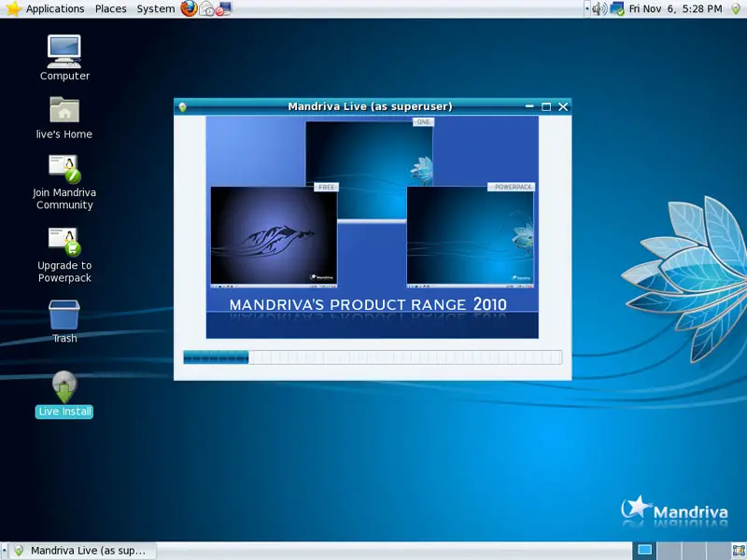The height and width of the screenshot is (560, 747).
Task: Open the Trash desktop icon
Action: (x=64, y=321)
